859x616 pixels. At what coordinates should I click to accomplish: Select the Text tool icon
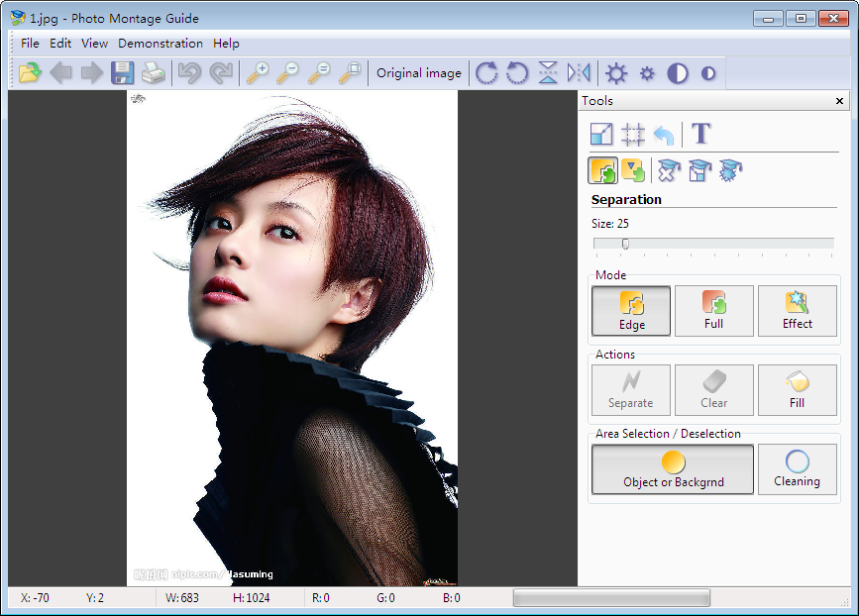701,134
